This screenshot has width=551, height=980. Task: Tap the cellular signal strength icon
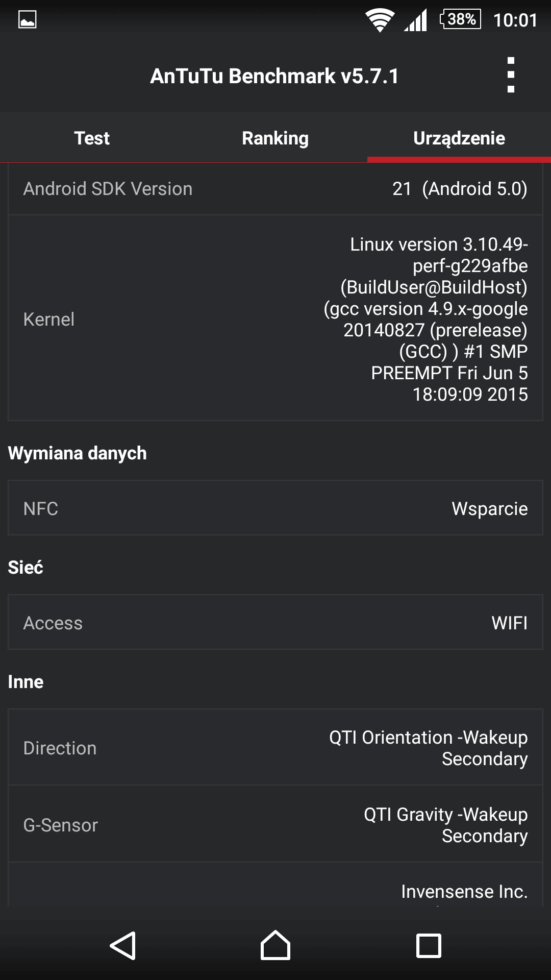pyautogui.click(x=416, y=21)
